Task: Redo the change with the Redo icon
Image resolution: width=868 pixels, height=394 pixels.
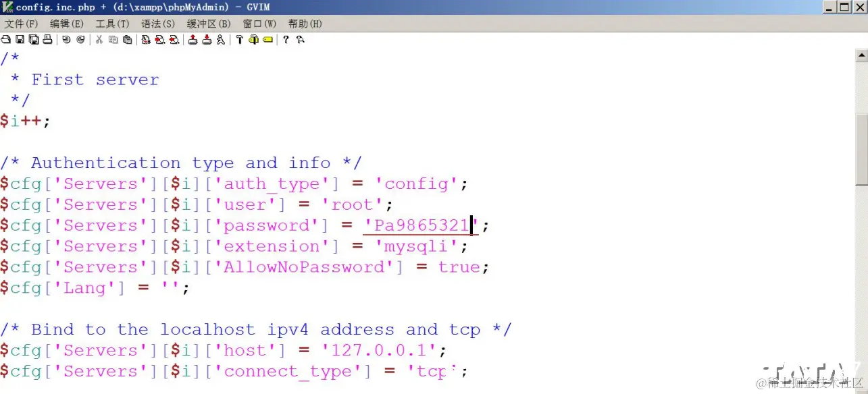Action: (x=80, y=40)
